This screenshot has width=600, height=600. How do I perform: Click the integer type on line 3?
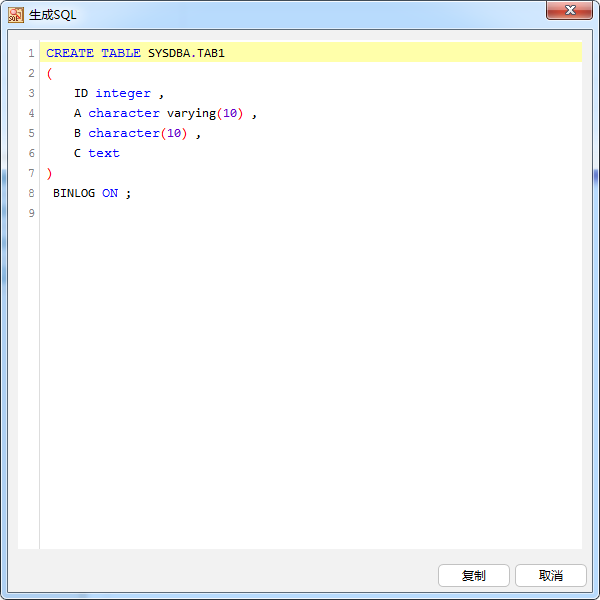123,93
